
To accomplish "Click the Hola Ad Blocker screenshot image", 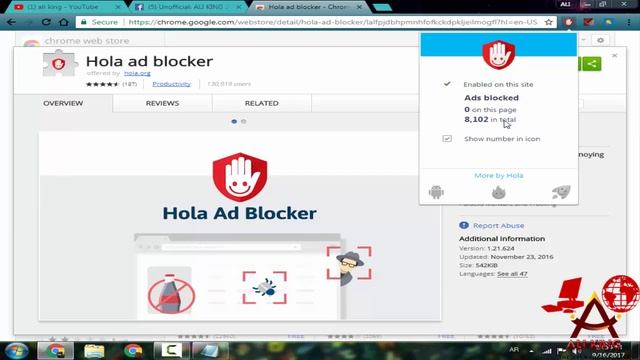I will [x=240, y=226].
